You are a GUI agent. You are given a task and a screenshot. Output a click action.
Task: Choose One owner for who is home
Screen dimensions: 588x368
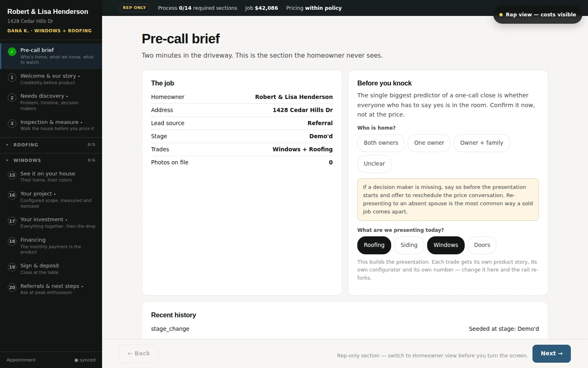[429, 143]
